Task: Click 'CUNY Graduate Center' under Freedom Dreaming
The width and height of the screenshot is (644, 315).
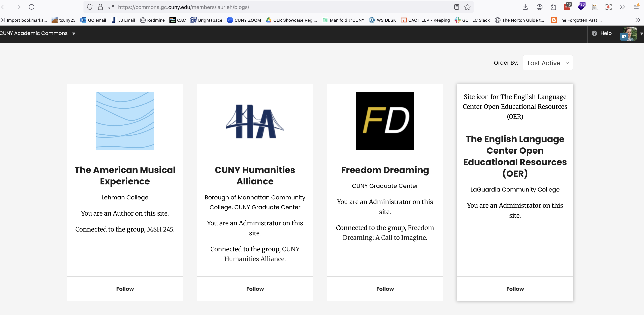Action: (385, 186)
